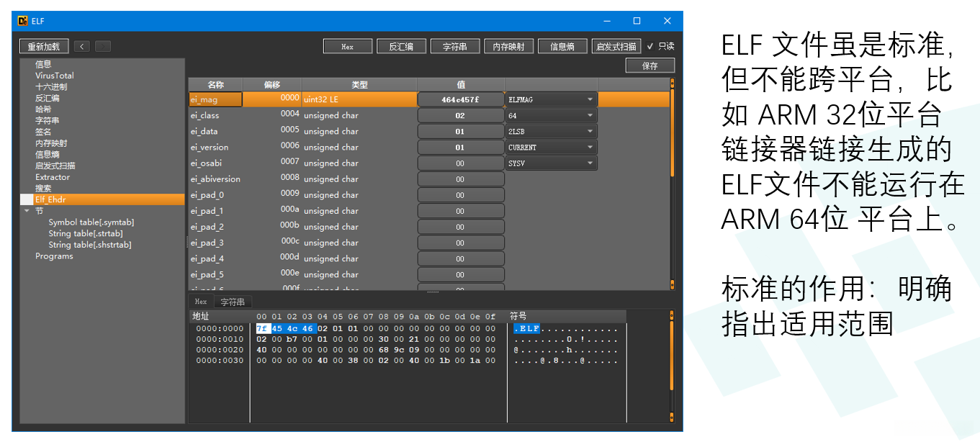Expand the 2LSB dropdown for ei_data

pyautogui.click(x=552, y=132)
